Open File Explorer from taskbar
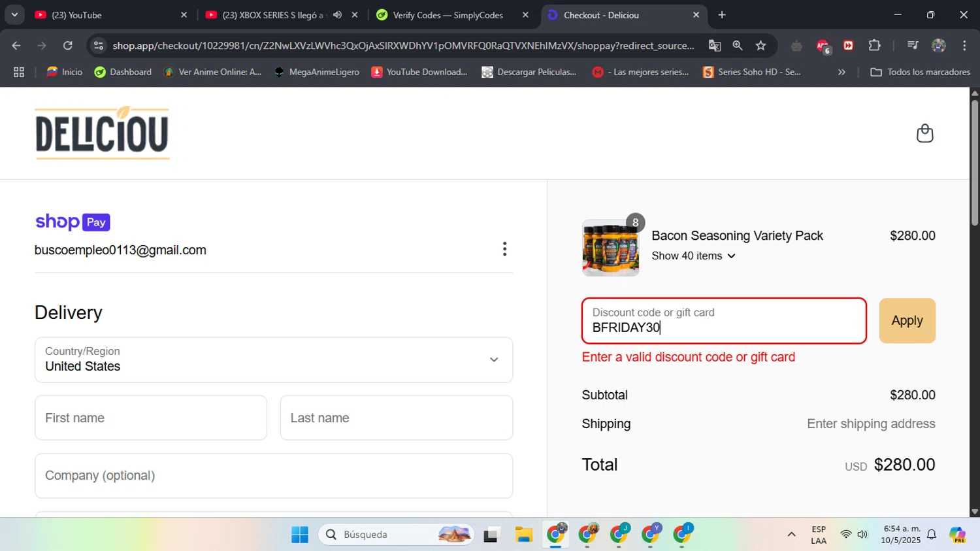The height and width of the screenshot is (551, 980). [x=523, y=535]
